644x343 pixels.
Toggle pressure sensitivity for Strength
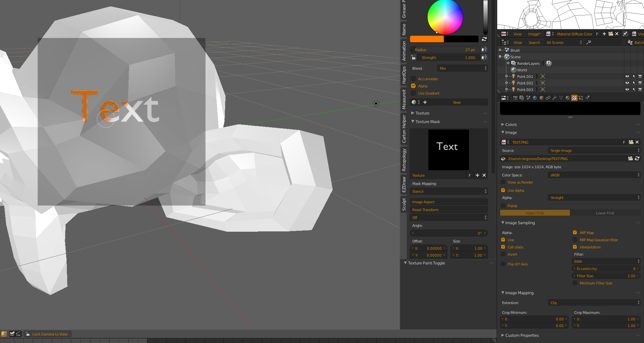point(484,57)
